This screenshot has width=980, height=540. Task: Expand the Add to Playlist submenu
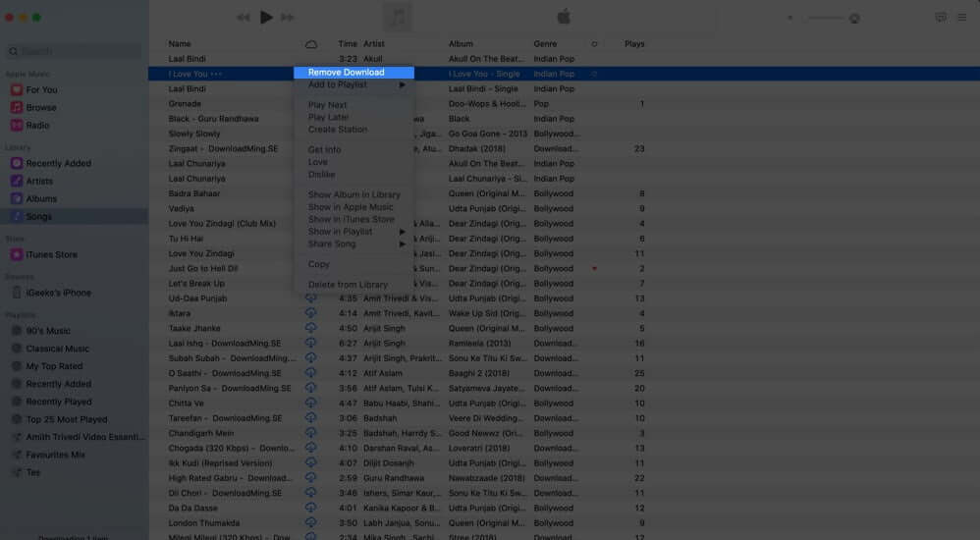click(354, 85)
